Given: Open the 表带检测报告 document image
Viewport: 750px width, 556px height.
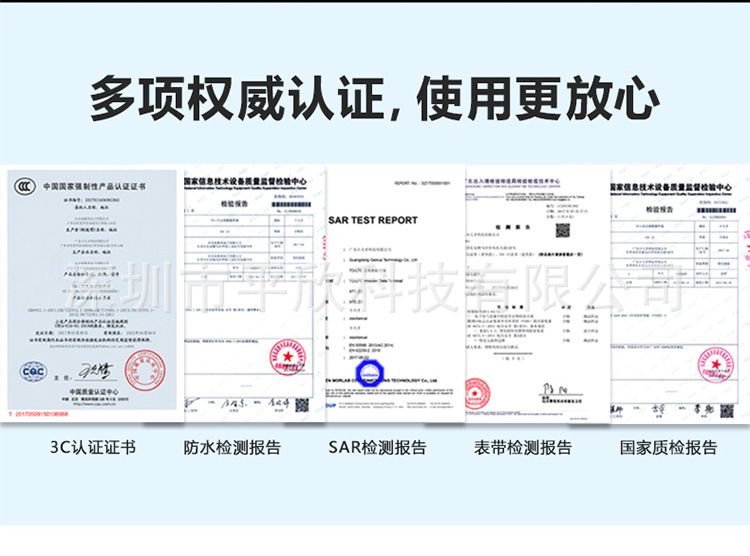Looking at the screenshot, I should coord(538,294).
